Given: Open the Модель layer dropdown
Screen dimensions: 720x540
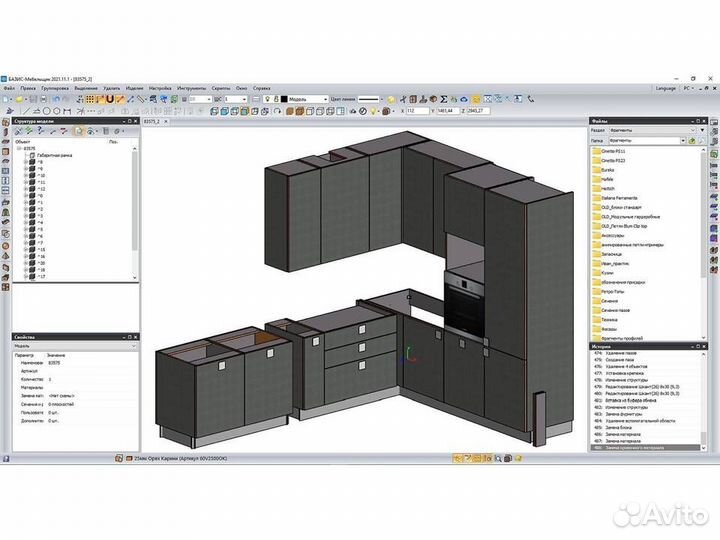Looking at the screenshot, I should pyautogui.click(x=323, y=100).
